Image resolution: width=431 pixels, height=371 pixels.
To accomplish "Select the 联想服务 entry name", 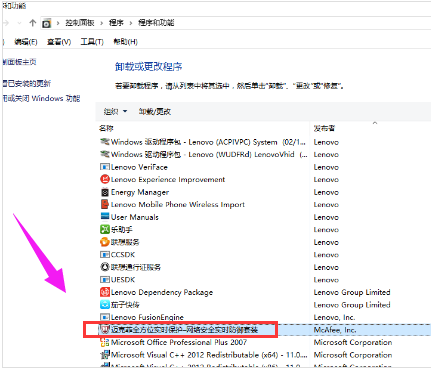I will [125, 242].
